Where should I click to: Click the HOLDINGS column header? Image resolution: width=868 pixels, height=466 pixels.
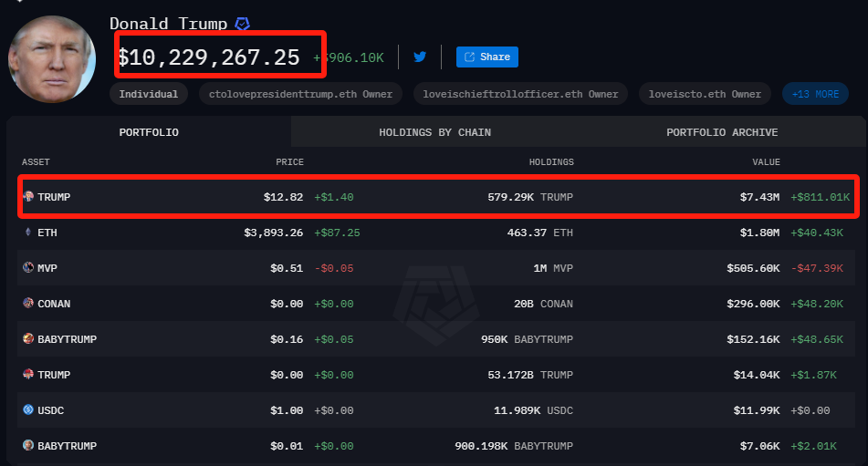[x=551, y=162]
